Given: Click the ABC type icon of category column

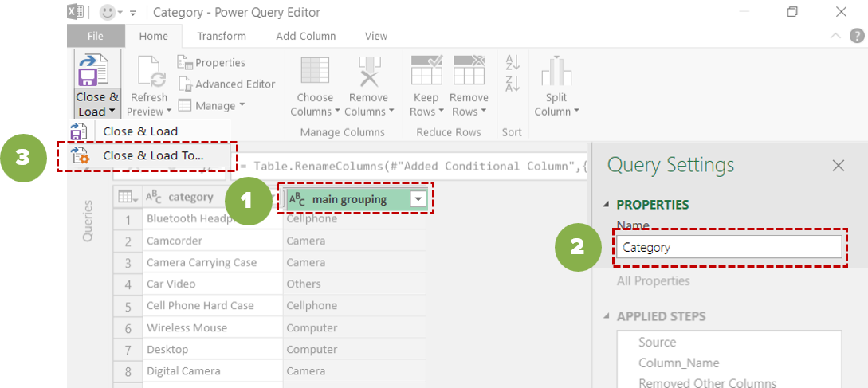Looking at the screenshot, I should [x=154, y=197].
